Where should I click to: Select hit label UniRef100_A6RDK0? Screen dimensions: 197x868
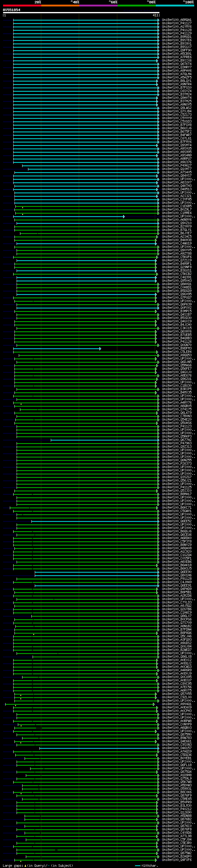(x=176, y=538)
